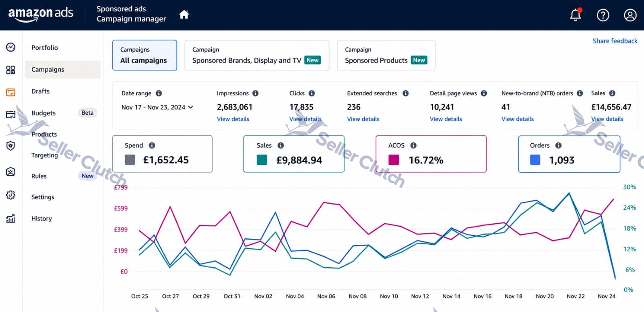Click the 17,835 clicks value
The height and width of the screenshot is (312, 644).
tap(301, 107)
